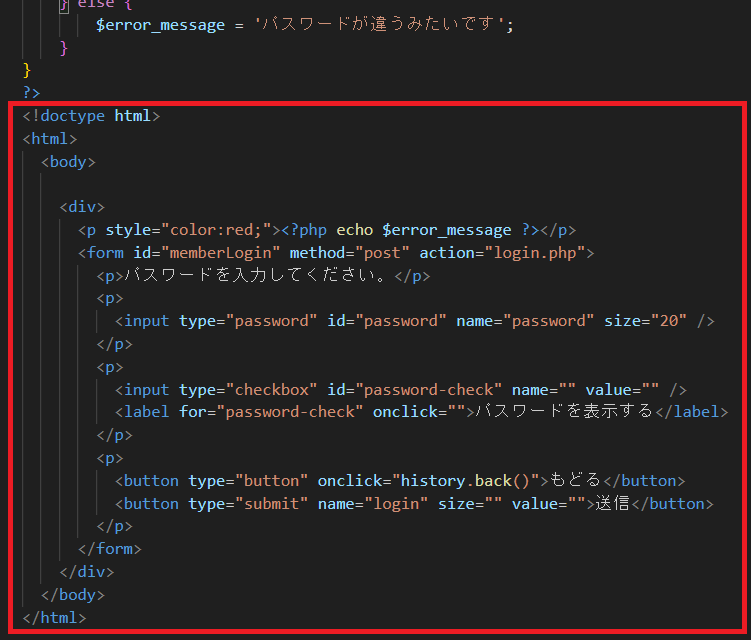Viewport: 751px width, 640px height.
Task: Click the パスワードを入力してください text
Action: 255,275
